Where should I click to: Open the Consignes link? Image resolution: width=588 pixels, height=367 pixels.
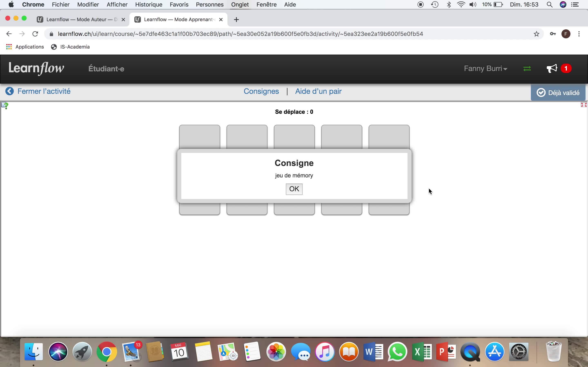click(261, 91)
